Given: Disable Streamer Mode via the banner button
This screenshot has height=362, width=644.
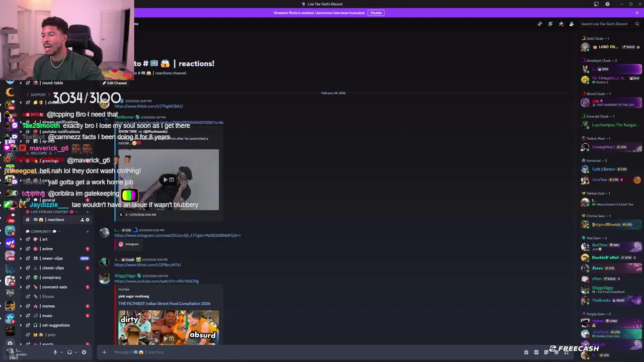Looking at the screenshot, I should [x=376, y=13].
